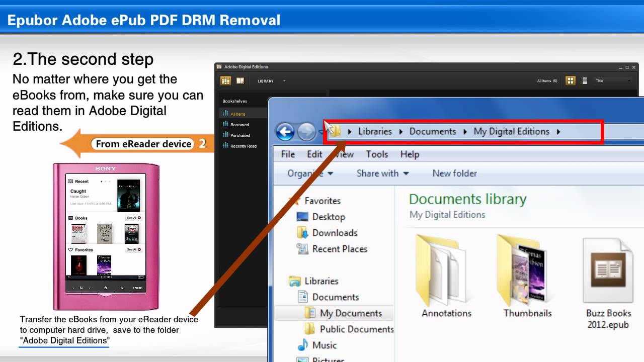Screen dimensions: 644x362
Task: Open the Title sort dropdown in Digital Editions
Action: [x=613, y=81]
